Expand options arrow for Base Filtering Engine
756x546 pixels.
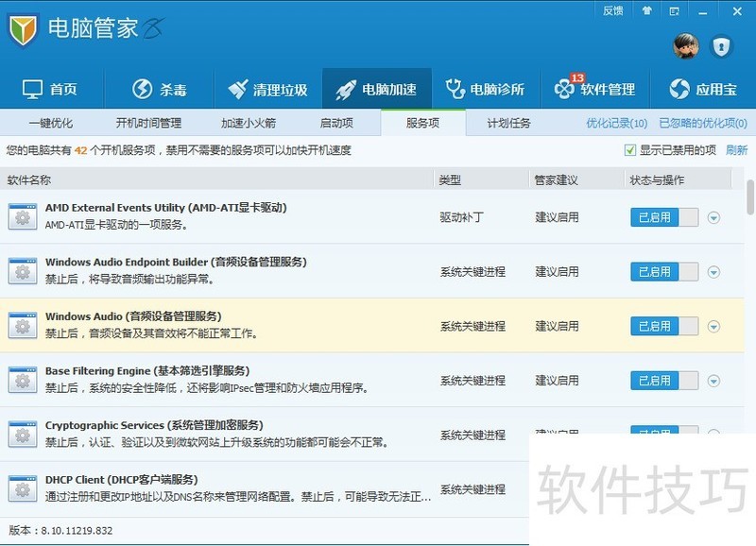pyautogui.click(x=713, y=382)
